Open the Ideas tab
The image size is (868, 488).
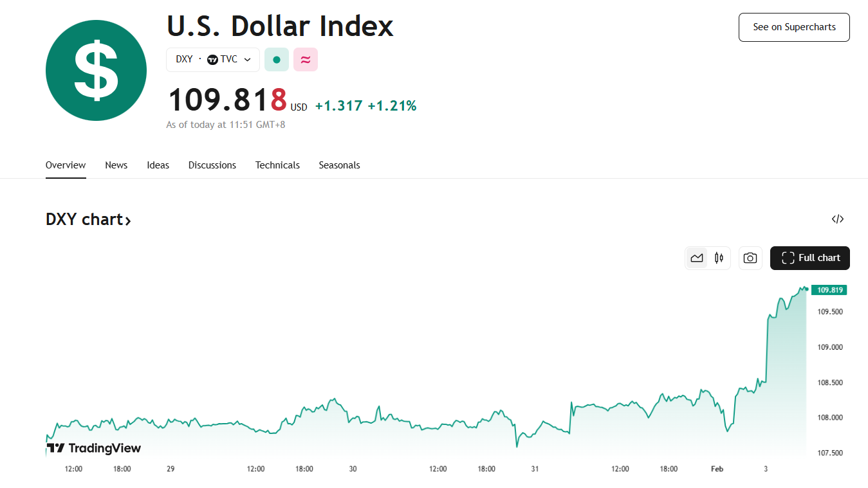click(158, 165)
